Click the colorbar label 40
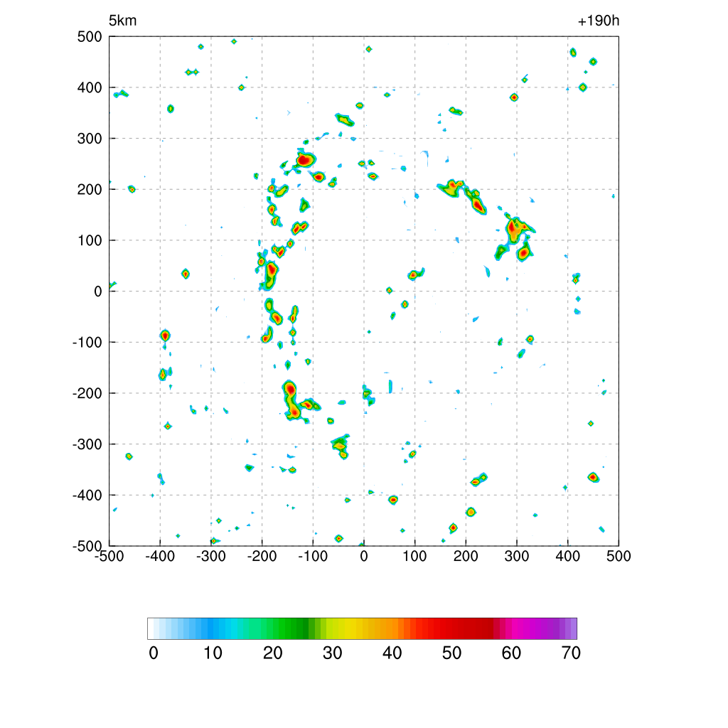 click(392, 653)
